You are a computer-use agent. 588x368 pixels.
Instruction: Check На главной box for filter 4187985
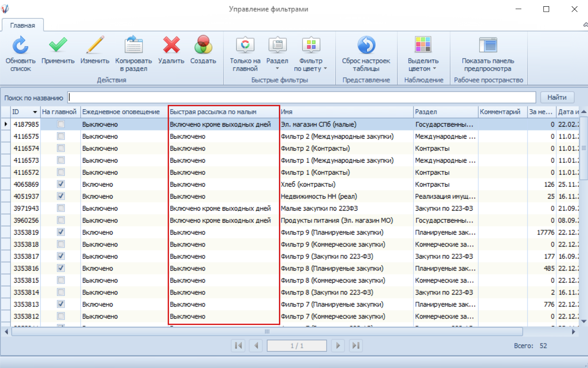point(61,124)
